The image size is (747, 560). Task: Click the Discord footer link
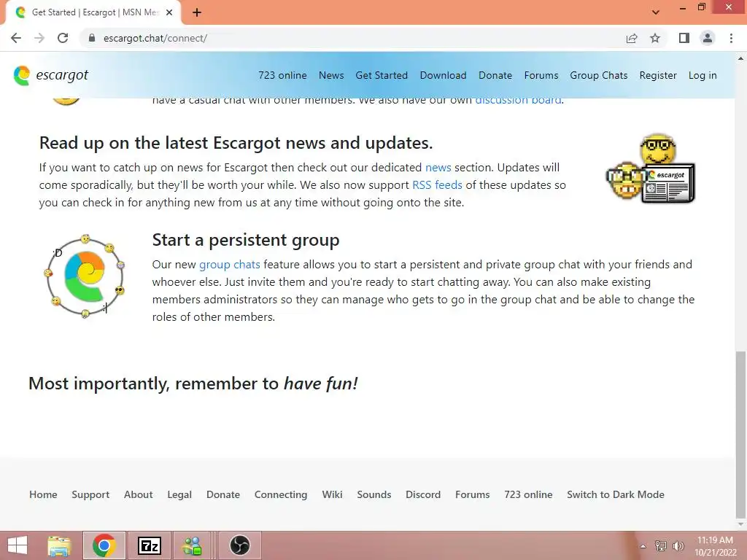pos(423,494)
